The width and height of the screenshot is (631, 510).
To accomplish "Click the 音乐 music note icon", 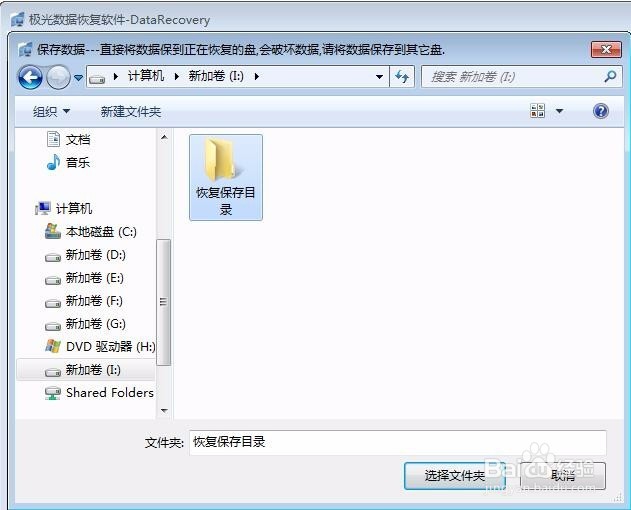I will tap(54, 162).
